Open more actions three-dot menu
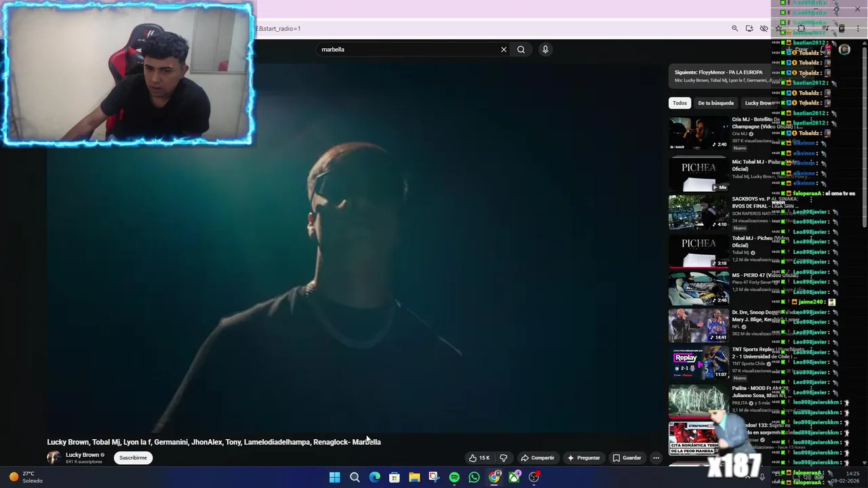The height and width of the screenshot is (488, 868). pyautogui.click(x=656, y=458)
